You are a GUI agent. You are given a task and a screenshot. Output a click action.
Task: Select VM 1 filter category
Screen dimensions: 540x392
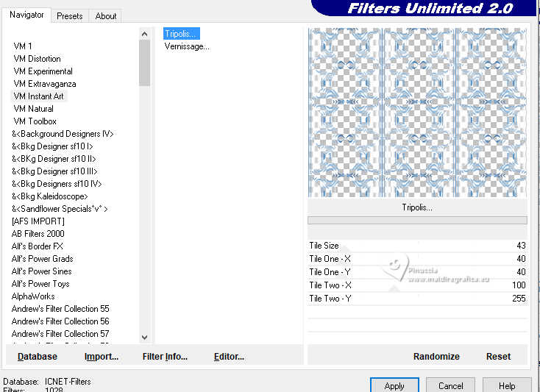point(23,46)
